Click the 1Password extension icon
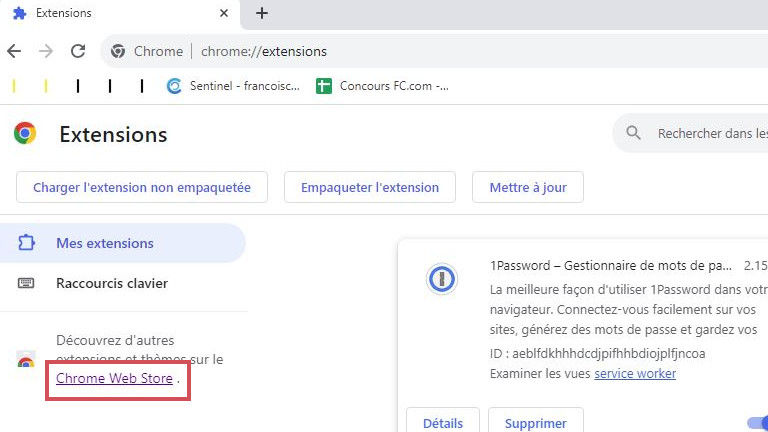Screen dimensions: 768x432 (442, 279)
